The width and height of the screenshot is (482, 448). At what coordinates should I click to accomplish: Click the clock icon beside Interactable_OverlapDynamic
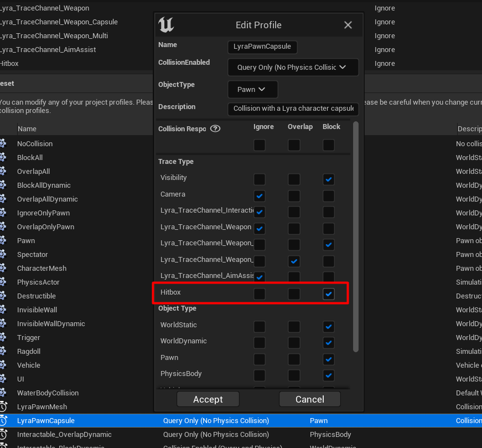(3, 434)
